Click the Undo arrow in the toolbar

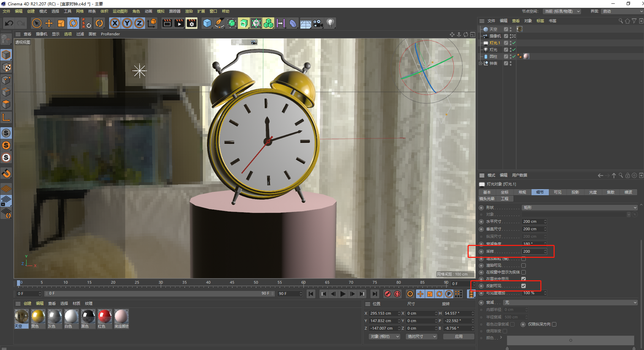click(x=9, y=23)
